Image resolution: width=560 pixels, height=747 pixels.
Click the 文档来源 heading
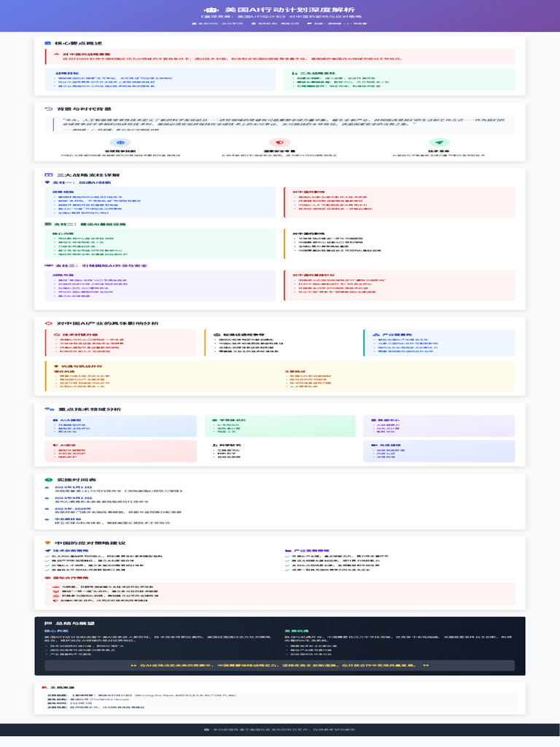[62, 687]
